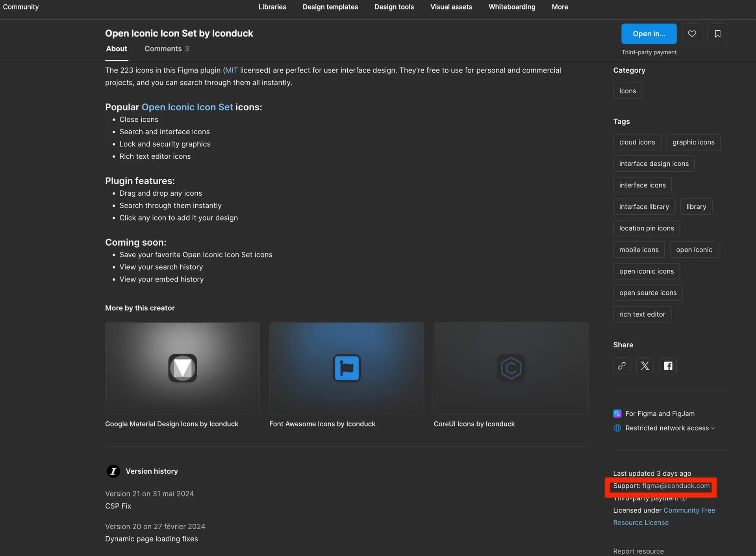
Task: Share on Facebook icon
Action: click(x=668, y=366)
